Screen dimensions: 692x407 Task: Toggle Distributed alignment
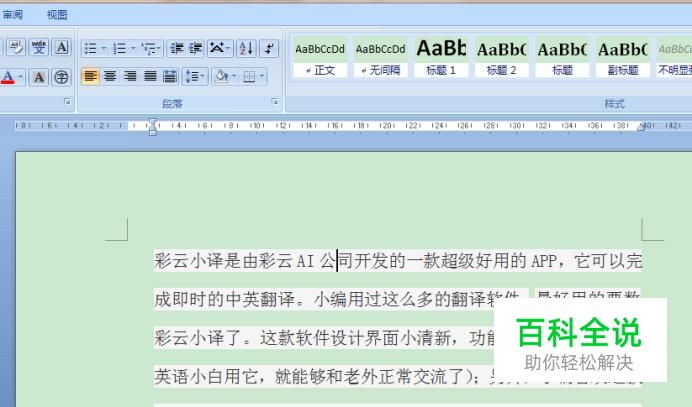click(169, 76)
